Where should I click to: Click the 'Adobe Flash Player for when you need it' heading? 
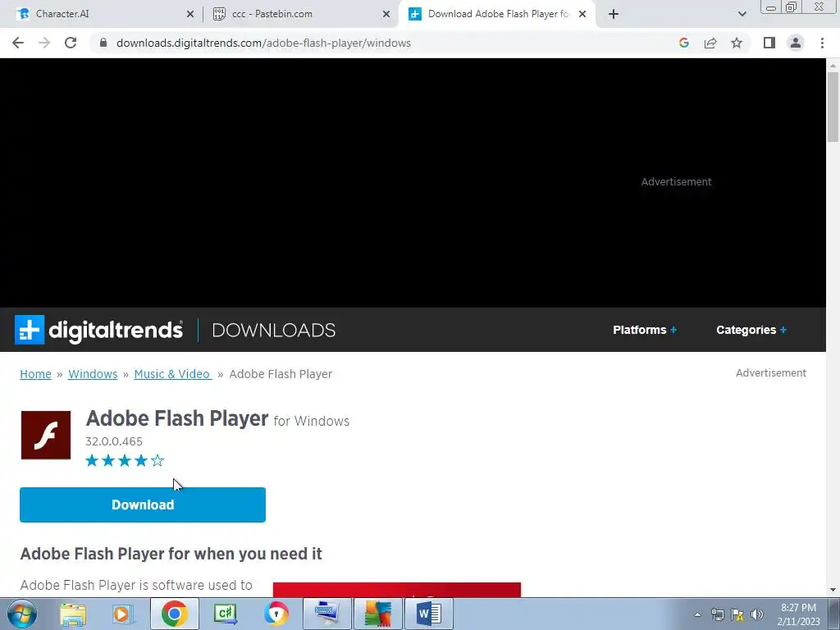[x=171, y=554]
